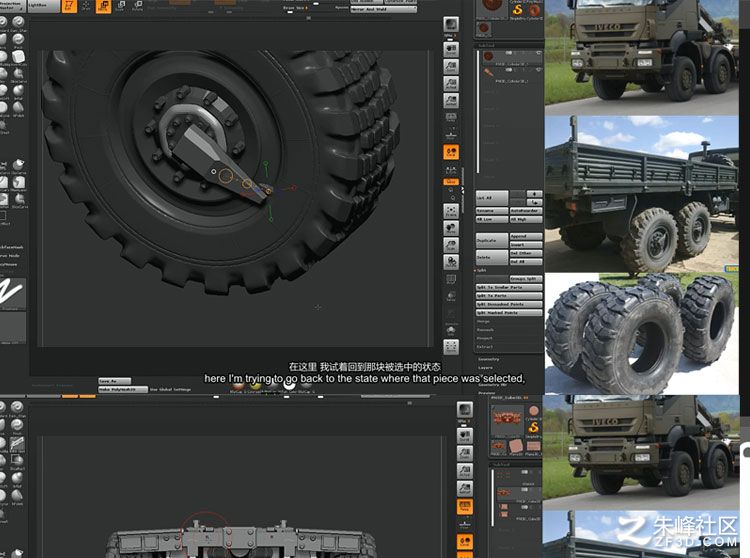The image size is (750, 558).
Task: Expand the Extract section
Action: pyautogui.click(x=485, y=347)
